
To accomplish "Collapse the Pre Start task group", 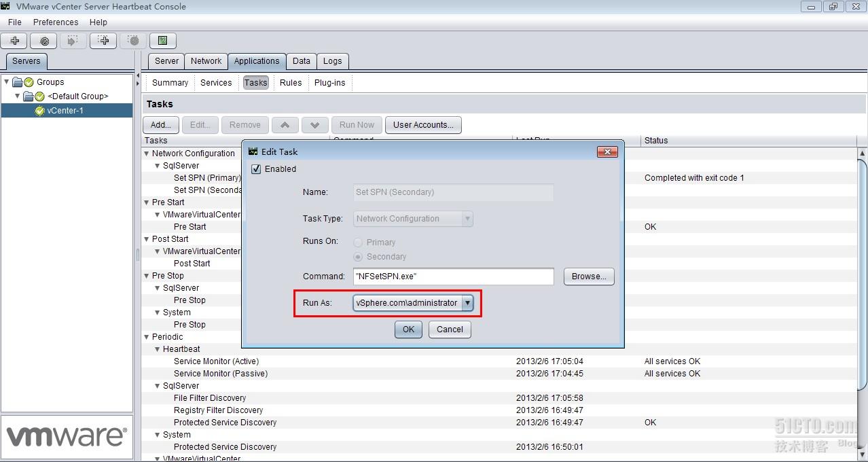I will click(x=146, y=202).
